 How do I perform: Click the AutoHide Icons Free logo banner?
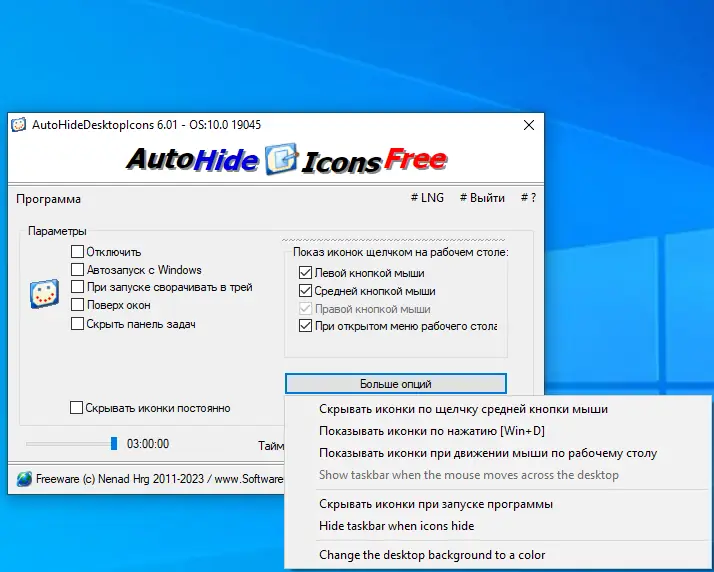click(287, 160)
